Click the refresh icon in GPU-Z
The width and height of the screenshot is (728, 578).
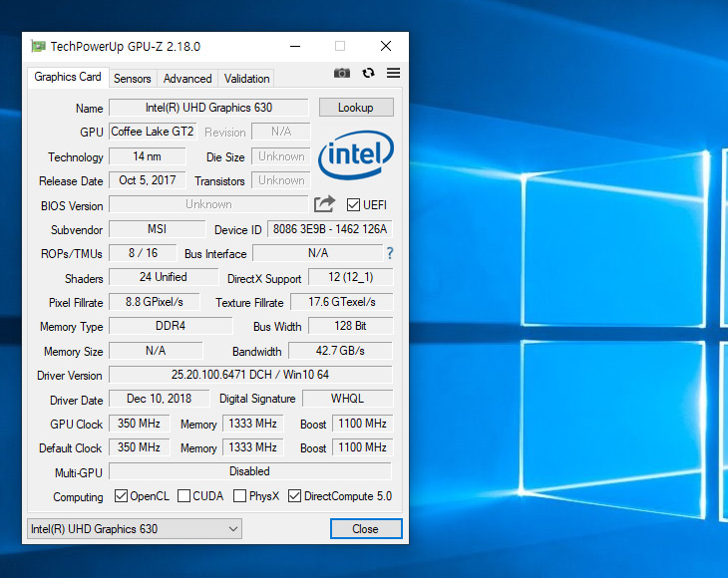pos(368,73)
